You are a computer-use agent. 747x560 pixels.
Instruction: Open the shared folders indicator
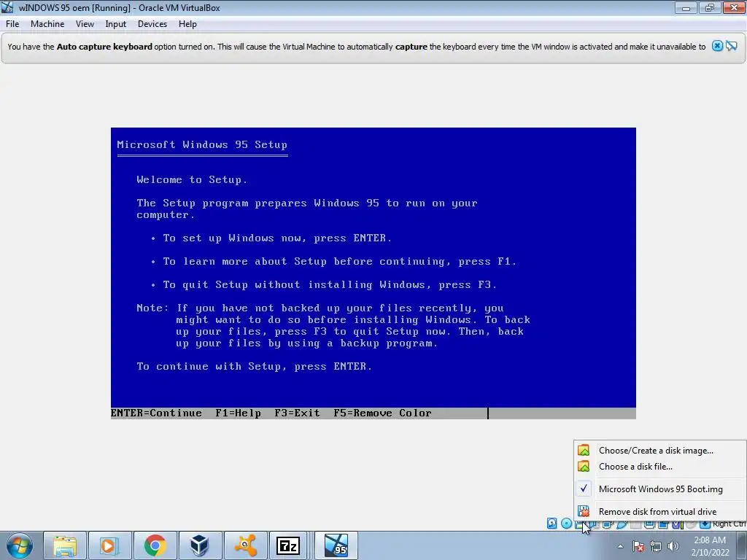(x=635, y=524)
